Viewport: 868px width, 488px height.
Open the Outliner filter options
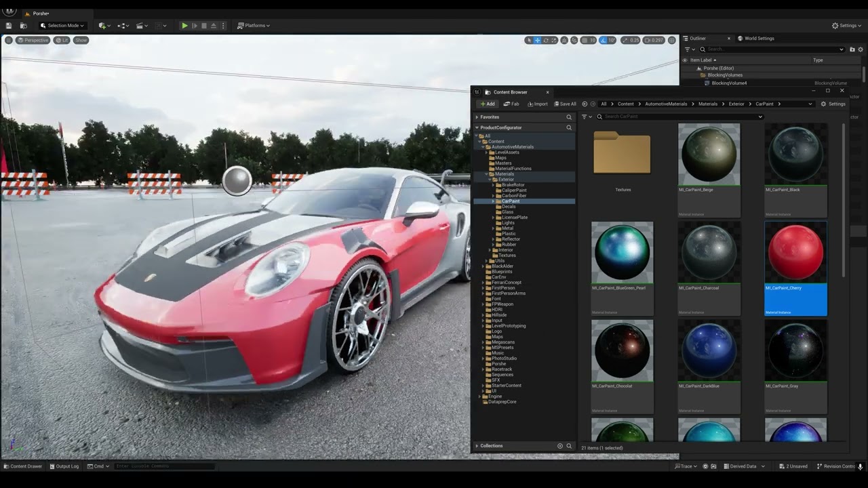(689, 49)
